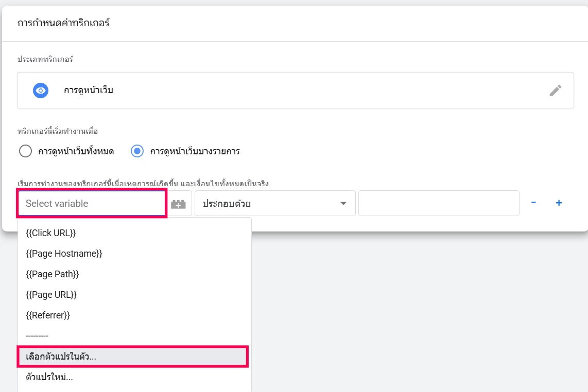This screenshot has height=392, width=588.
Task: Add a condition row with plus icon
Action: pyautogui.click(x=559, y=203)
